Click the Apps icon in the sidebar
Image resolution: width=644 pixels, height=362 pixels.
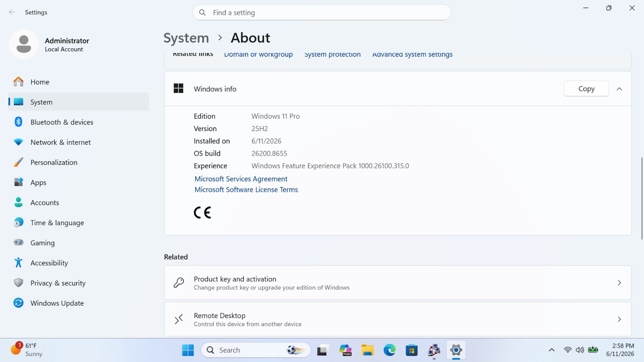[x=19, y=182]
